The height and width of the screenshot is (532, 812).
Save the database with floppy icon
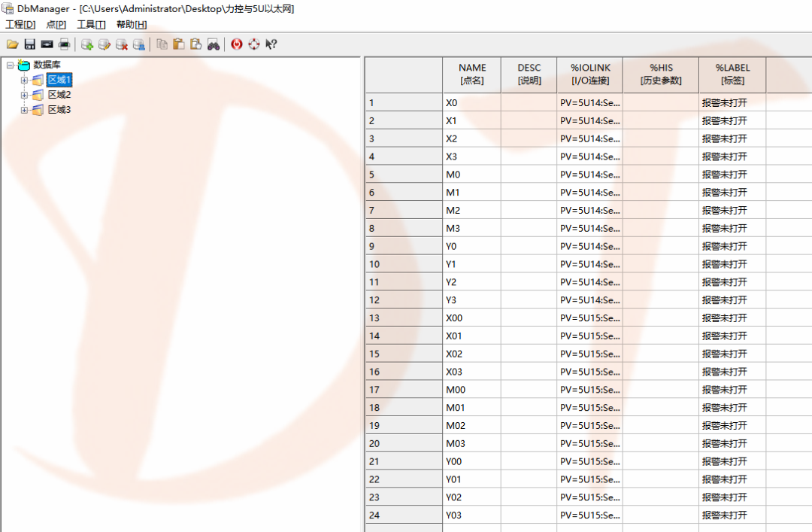tap(30, 44)
